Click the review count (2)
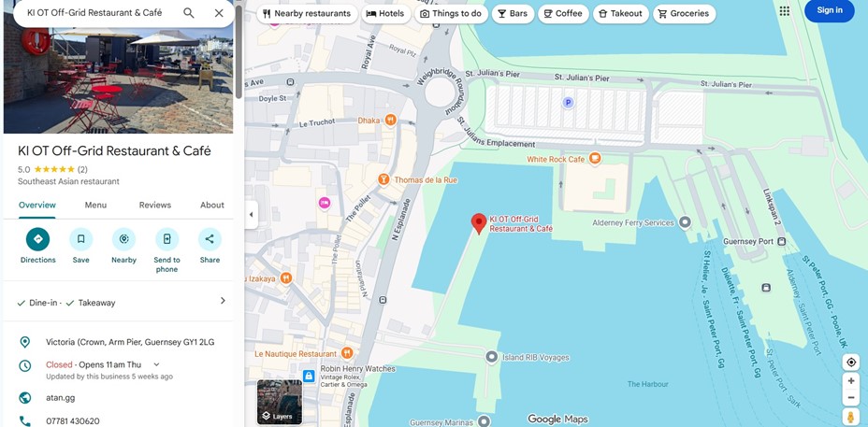 pyautogui.click(x=82, y=169)
